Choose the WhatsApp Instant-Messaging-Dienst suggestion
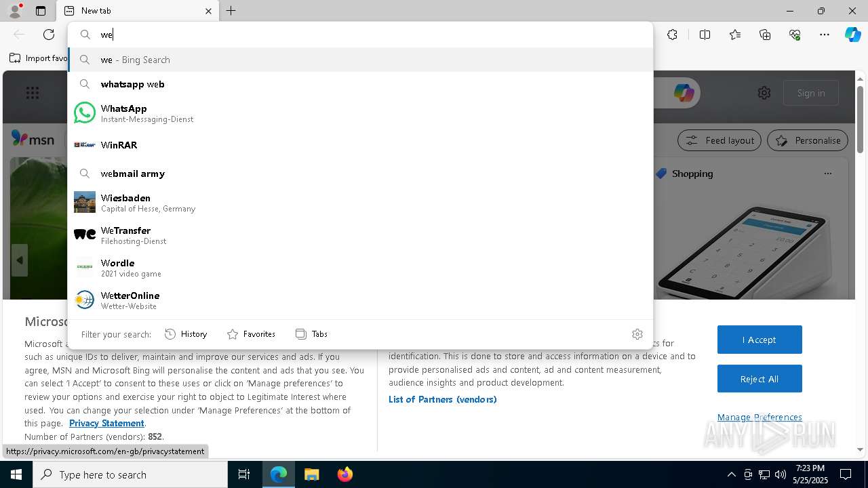The height and width of the screenshot is (488, 868). click(x=360, y=113)
